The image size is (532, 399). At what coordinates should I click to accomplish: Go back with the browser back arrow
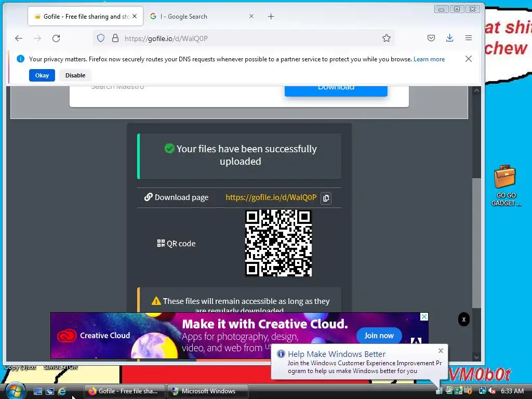click(19, 38)
